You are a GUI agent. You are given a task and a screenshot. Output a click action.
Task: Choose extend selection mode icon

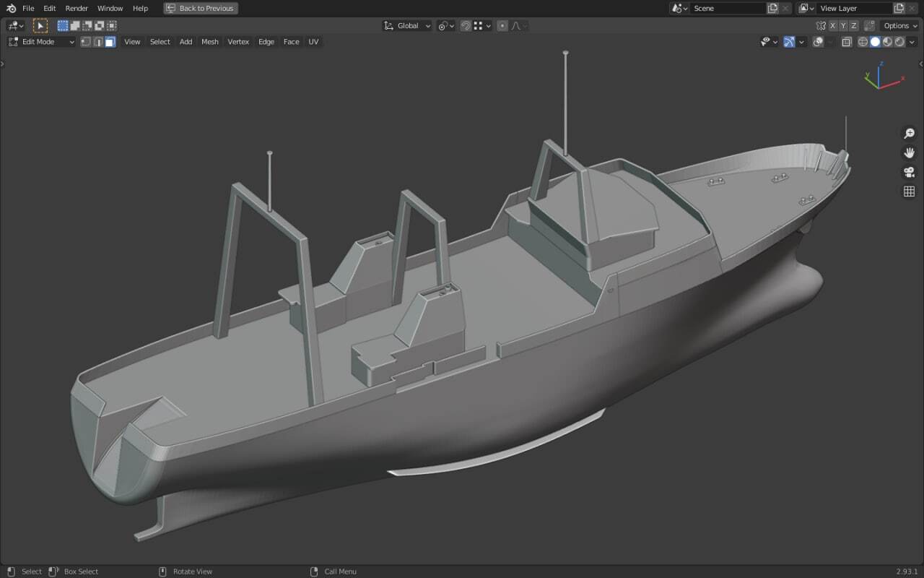pos(74,25)
